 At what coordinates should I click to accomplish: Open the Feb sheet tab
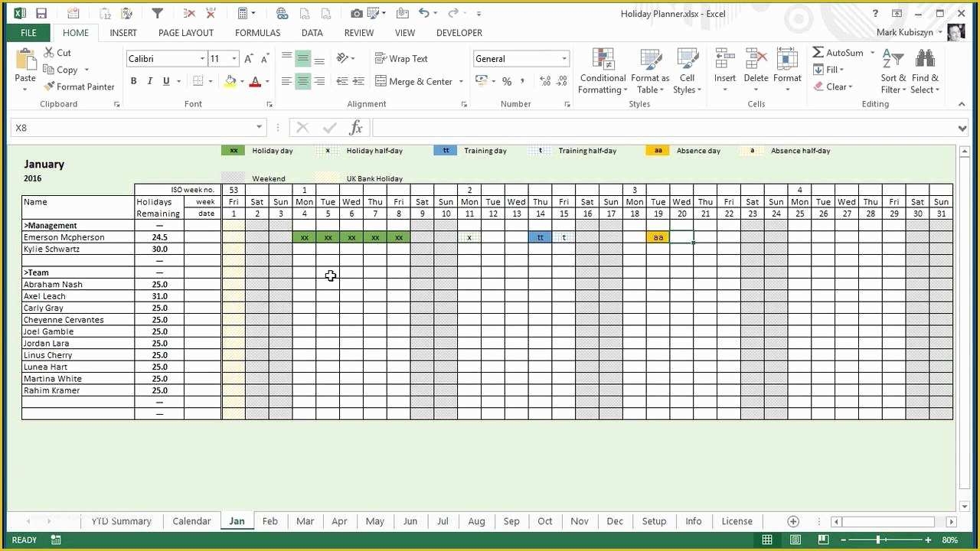point(269,521)
